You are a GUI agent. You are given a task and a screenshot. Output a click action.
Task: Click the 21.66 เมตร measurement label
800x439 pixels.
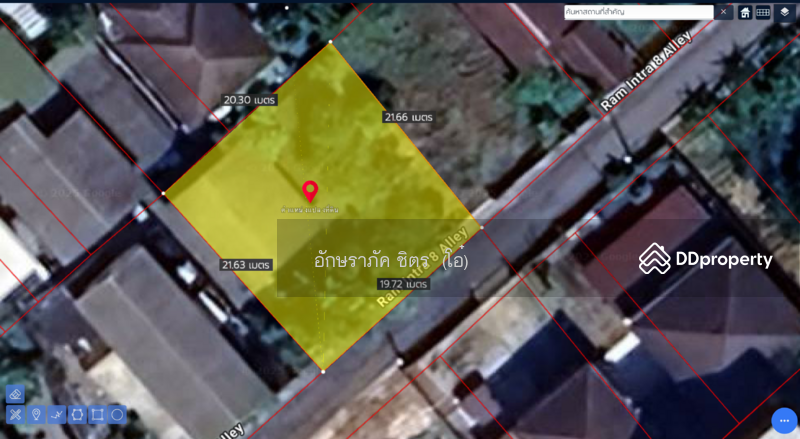click(409, 117)
